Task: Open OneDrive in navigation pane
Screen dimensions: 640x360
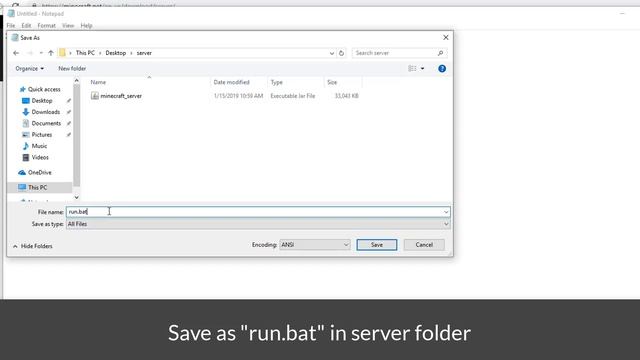Action: coord(40,173)
